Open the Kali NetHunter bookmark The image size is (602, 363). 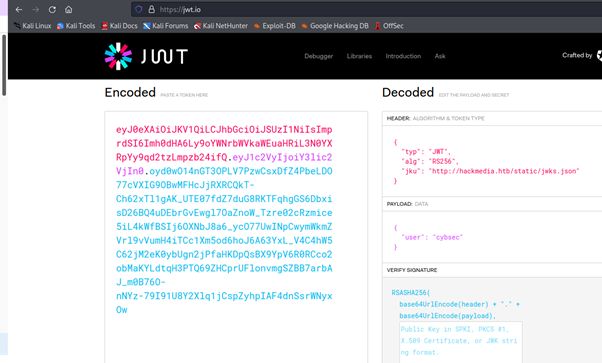coord(221,26)
